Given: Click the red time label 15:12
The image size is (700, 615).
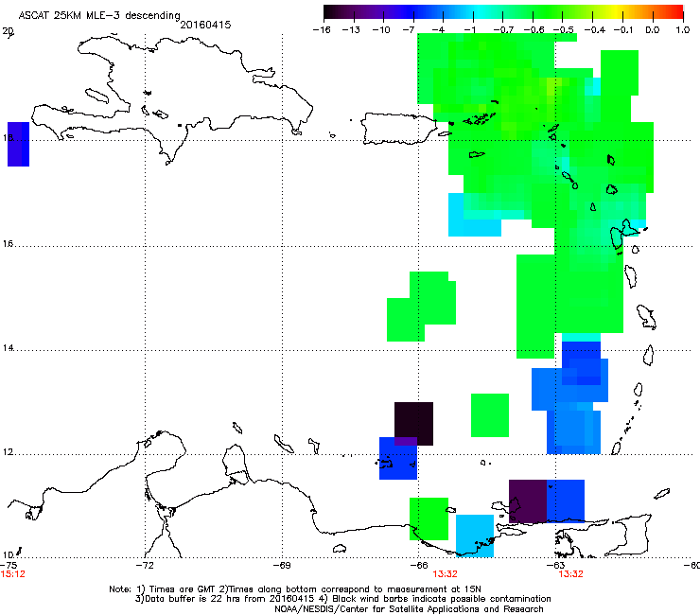Looking at the screenshot, I should coord(12,574).
